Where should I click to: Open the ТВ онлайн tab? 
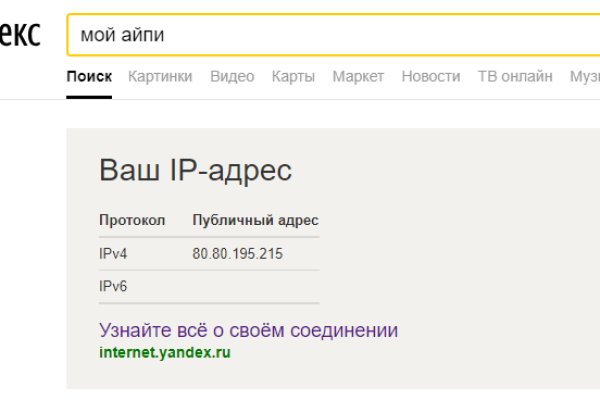pyautogui.click(x=515, y=76)
